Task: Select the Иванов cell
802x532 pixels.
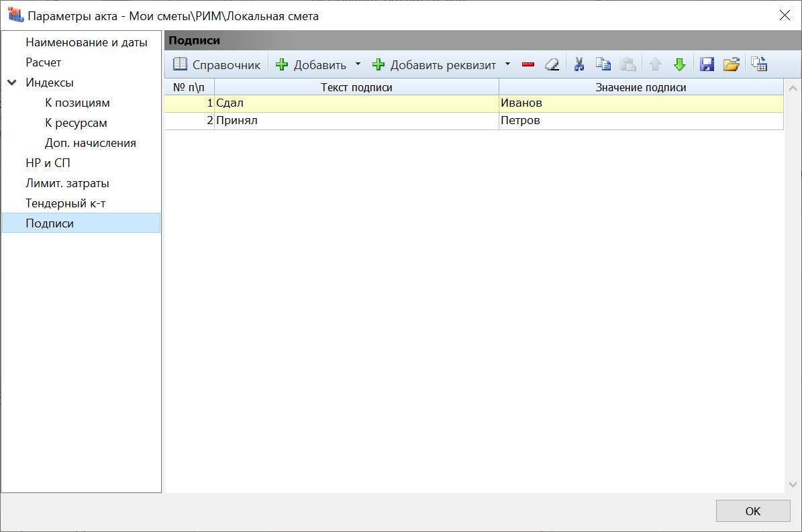Action: pyautogui.click(x=641, y=103)
